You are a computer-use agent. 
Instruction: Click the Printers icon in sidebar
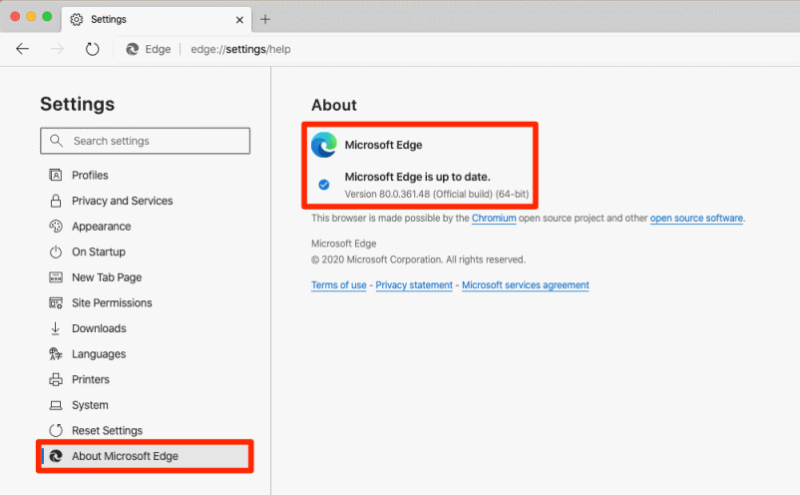click(56, 379)
